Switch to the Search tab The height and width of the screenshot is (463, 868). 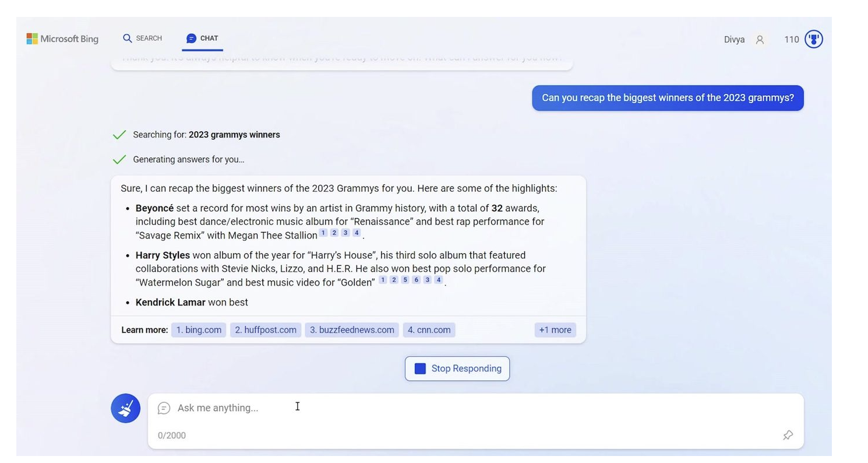click(142, 38)
